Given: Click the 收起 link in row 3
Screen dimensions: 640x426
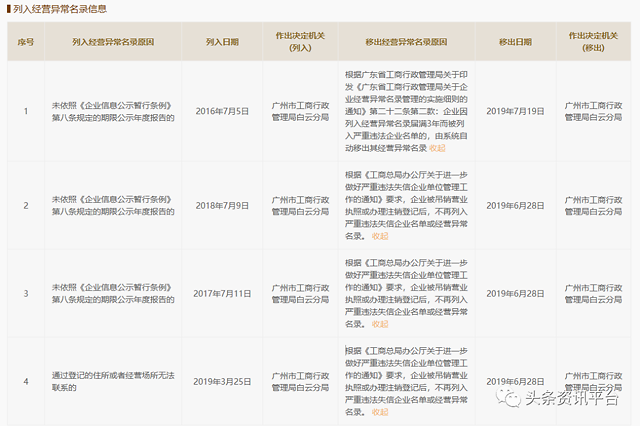Looking at the screenshot, I should (x=379, y=324).
